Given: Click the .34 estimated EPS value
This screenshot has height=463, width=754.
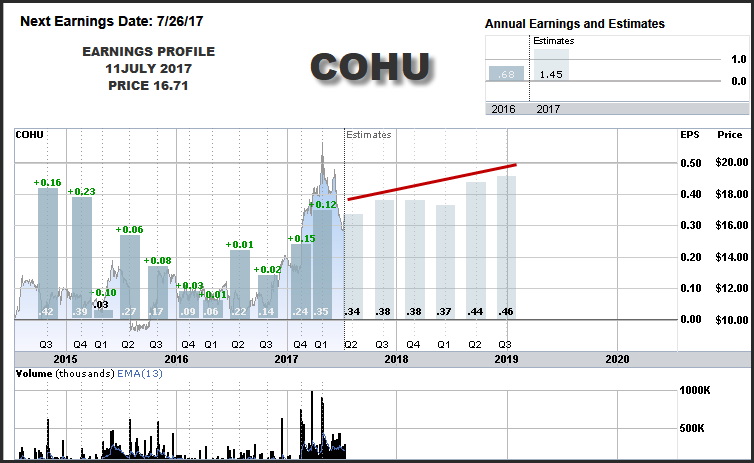Looking at the screenshot, I should coord(352,312).
